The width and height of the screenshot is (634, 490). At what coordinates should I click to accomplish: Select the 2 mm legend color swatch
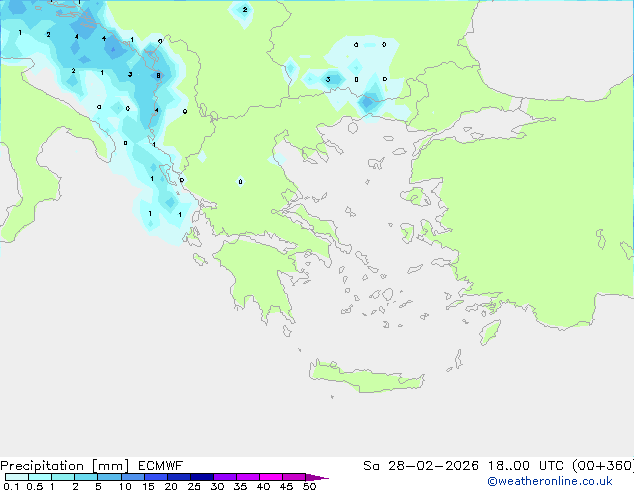(86, 477)
